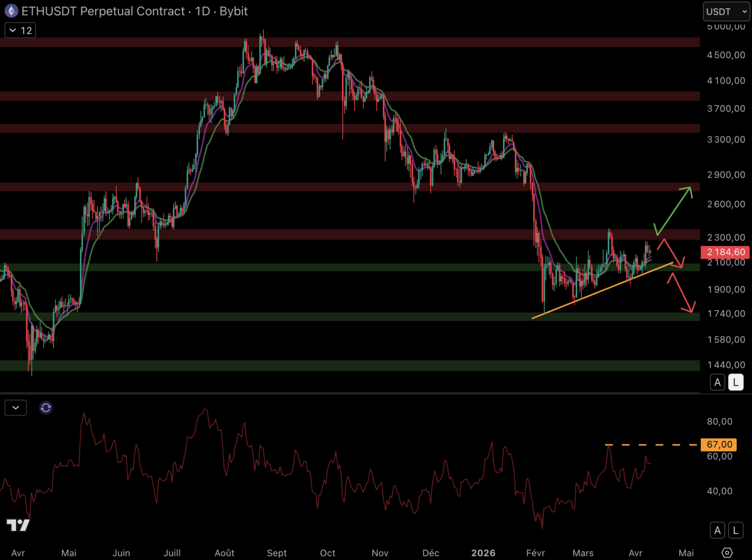
Task: Click the TradingView logo at the bottom left
Action: (x=18, y=525)
